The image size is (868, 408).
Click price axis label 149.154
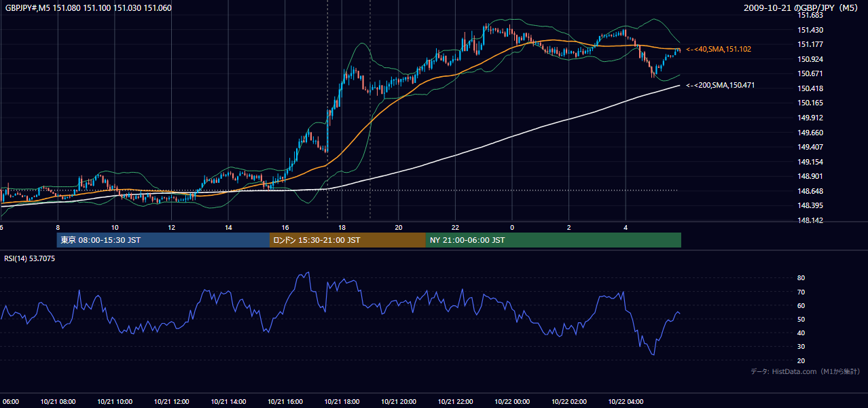[810, 162]
